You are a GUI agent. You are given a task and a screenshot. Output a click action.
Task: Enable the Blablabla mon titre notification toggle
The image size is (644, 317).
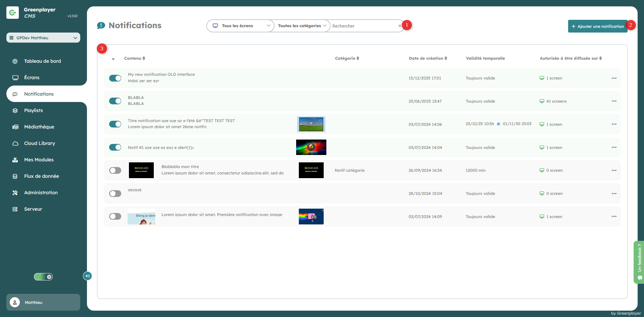115,170
